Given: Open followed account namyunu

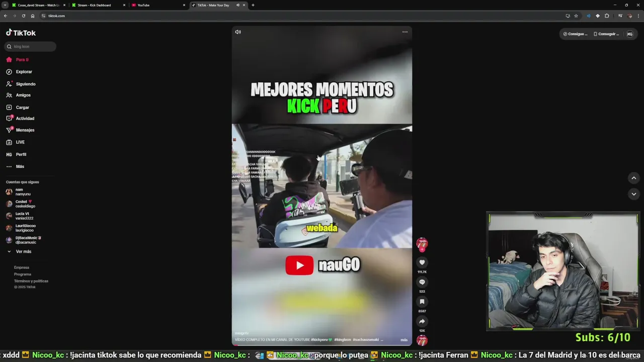Looking at the screenshot, I should click(x=19, y=192).
